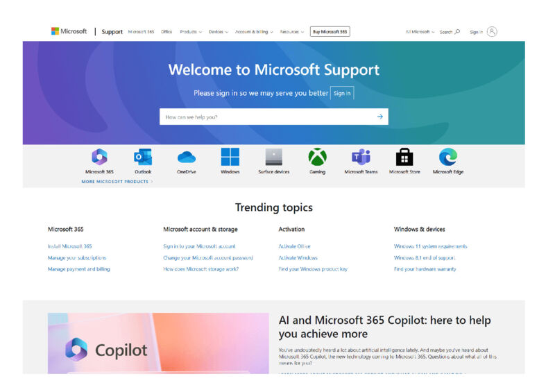
Task: Open Windows 11 system requirements link
Action: tap(430, 246)
